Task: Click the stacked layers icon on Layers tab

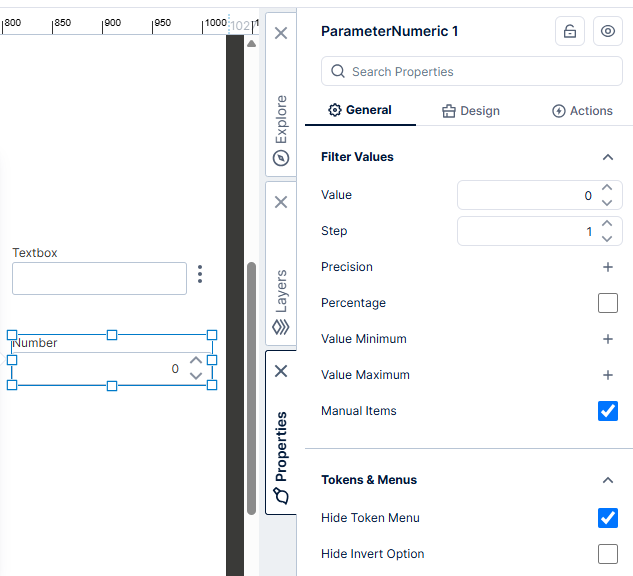Action: click(281, 327)
